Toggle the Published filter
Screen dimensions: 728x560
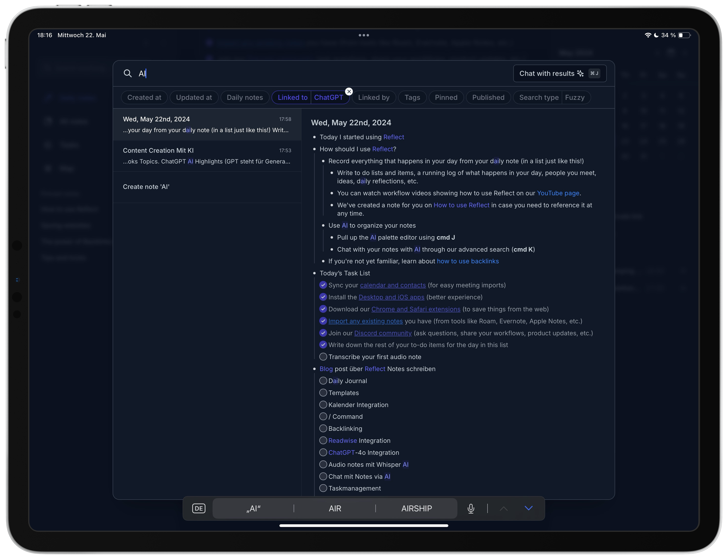[488, 98]
